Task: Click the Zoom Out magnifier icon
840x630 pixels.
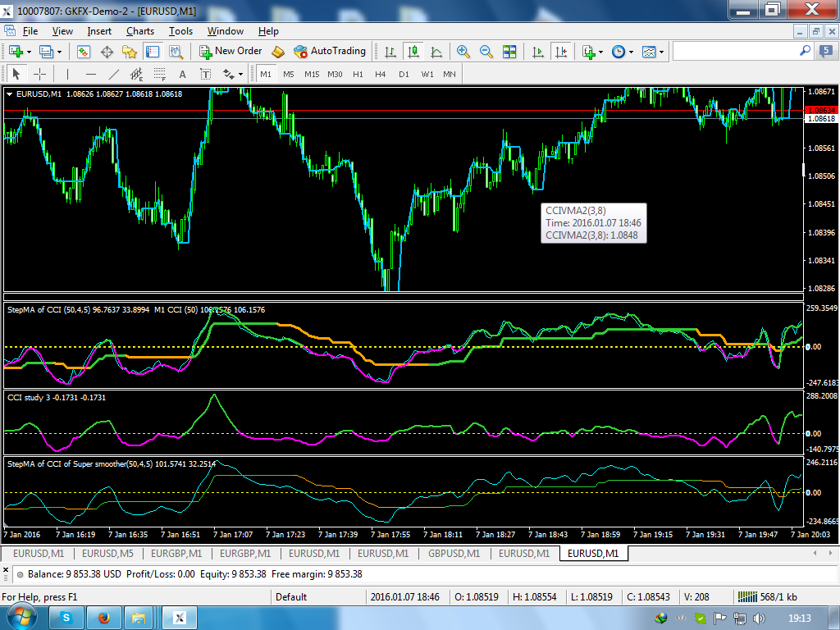Action: click(x=486, y=52)
